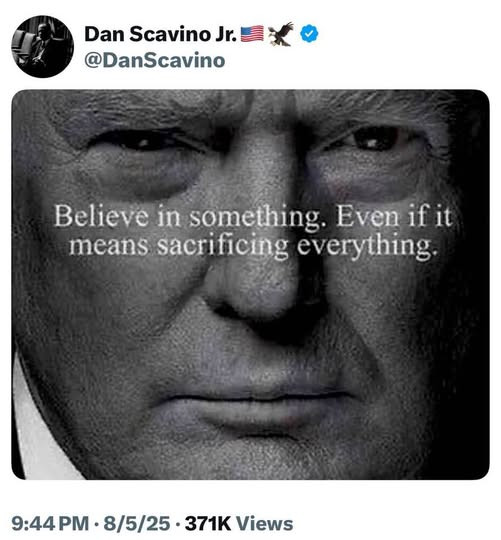Click the 9:44 PM post timestamp
The image size is (501, 540).
(x=50, y=523)
